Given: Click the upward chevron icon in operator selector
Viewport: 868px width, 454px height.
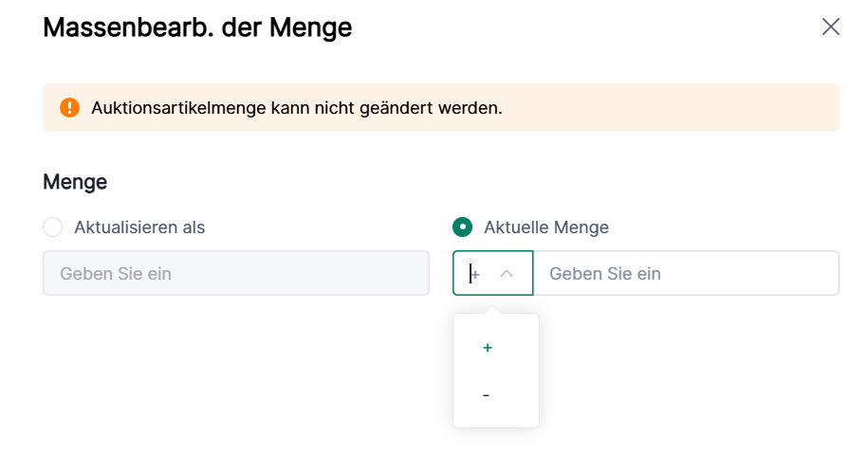Looking at the screenshot, I should tap(507, 273).
